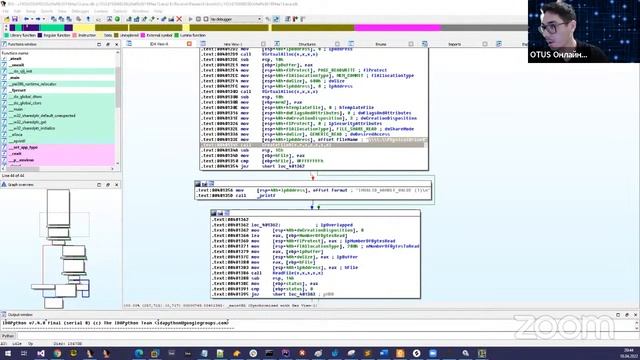Click the last toolbar icon in the row
The width and height of the screenshot is (640, 360).
303,19
